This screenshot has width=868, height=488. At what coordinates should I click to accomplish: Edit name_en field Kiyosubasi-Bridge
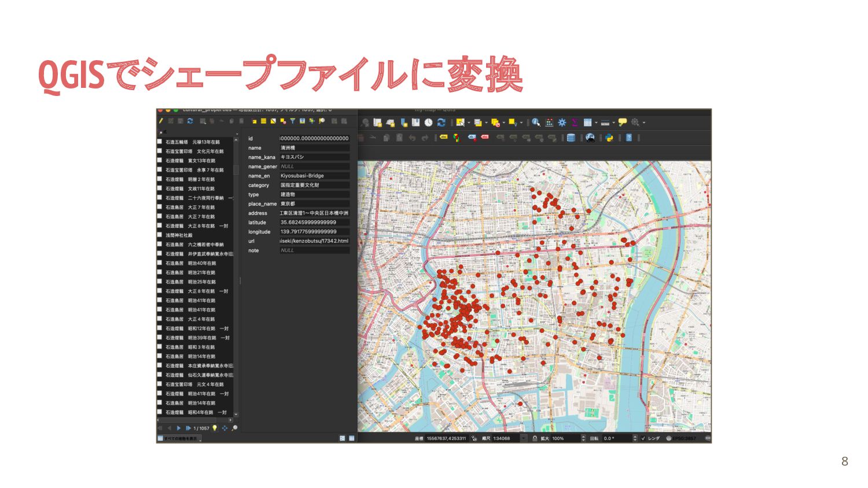point(314,176)
